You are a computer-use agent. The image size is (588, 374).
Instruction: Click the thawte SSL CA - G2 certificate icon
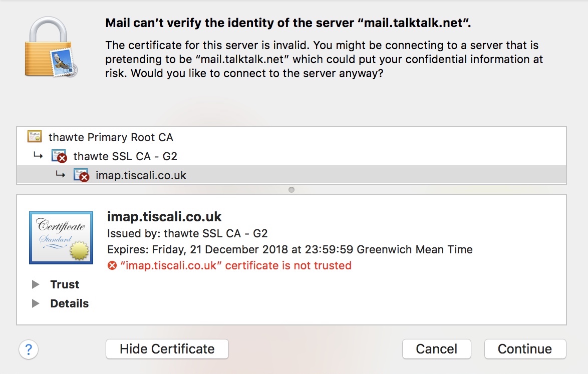[59, 156]
